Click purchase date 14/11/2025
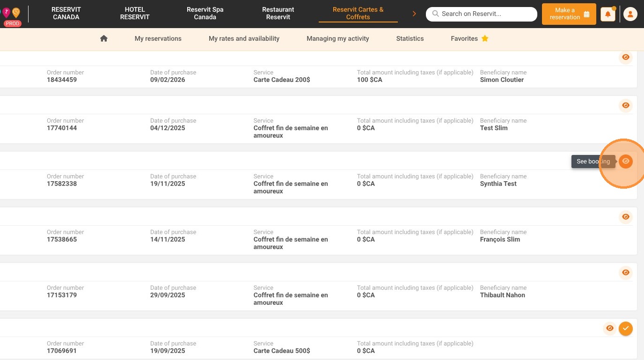Image resolution: width=644 pixels, height=360 pixels. click(x=168, y=239)
